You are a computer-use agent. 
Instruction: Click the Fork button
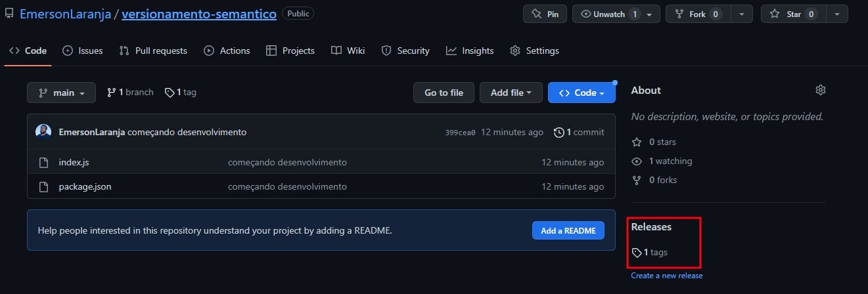coord(698,14)
